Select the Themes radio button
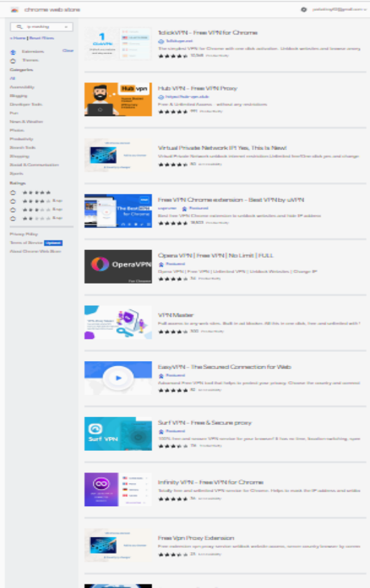370x588 pixels. pyautogui.click(x=13, y=60)
